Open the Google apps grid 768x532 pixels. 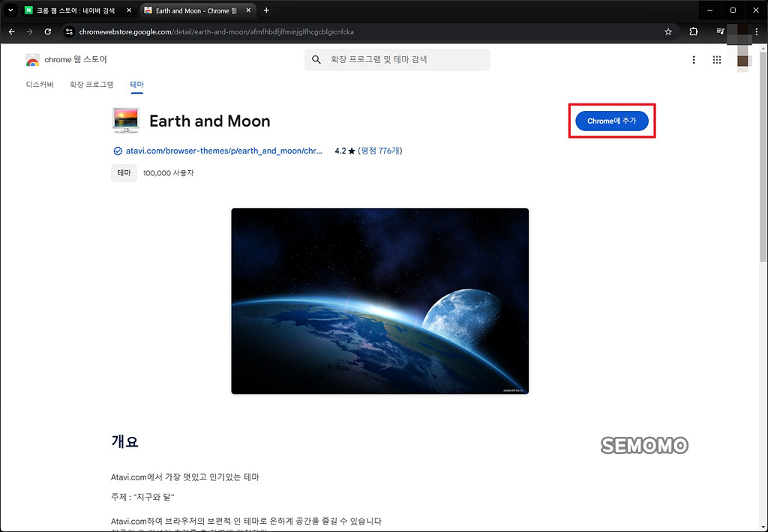(717, 60)
